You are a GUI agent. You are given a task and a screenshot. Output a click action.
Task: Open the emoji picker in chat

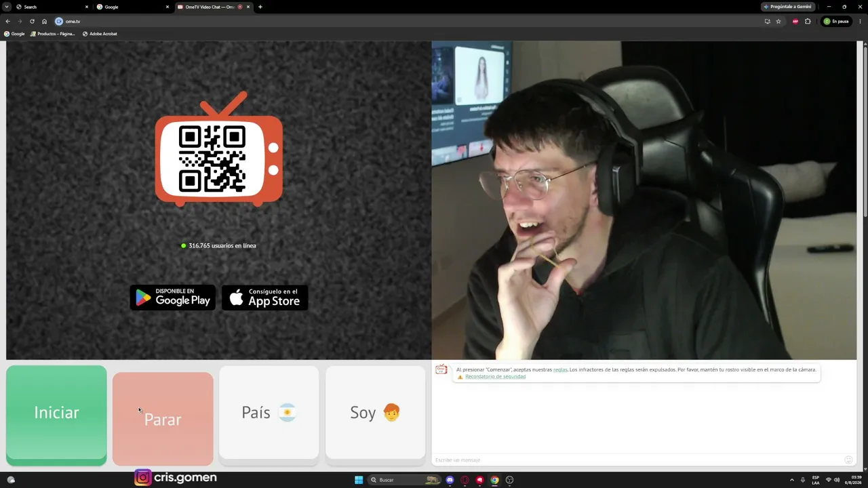click(x=848, y=460)
